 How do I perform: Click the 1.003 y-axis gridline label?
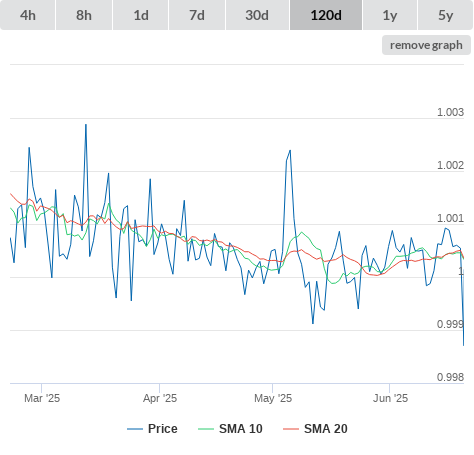coord(450,112)
